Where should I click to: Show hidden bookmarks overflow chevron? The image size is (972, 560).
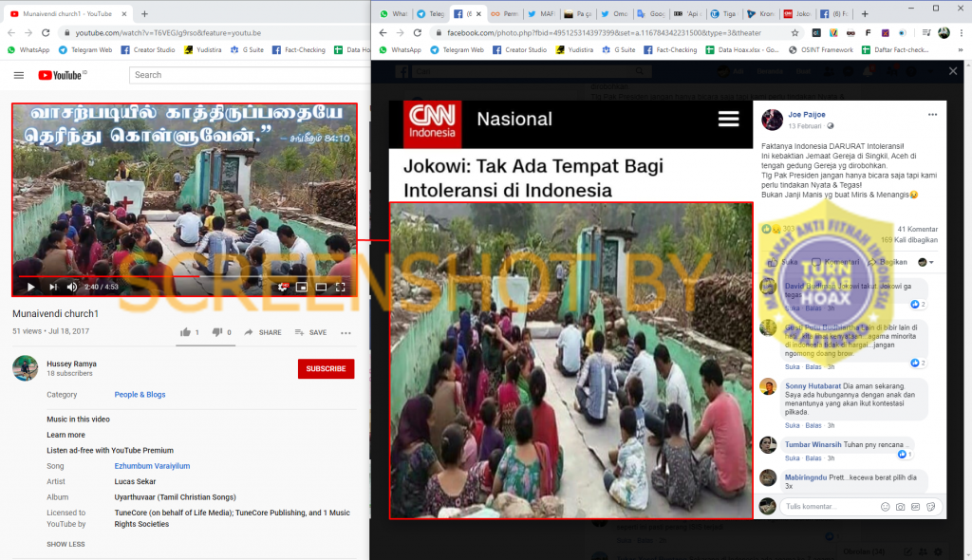(x=961, y=49)
